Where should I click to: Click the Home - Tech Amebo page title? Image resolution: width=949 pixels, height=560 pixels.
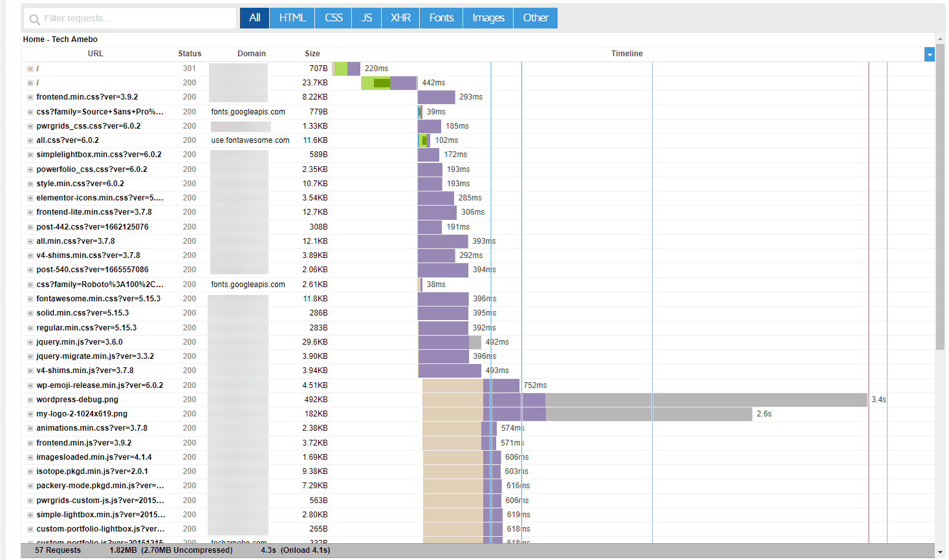click(60, 39)
